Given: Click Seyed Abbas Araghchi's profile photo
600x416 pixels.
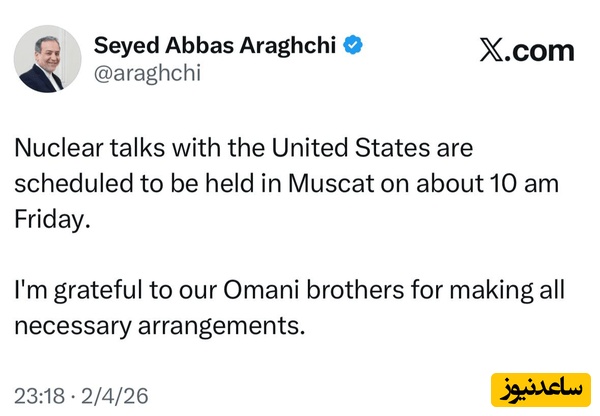Looking at the screenshot, I should click(x=48, y=60).
